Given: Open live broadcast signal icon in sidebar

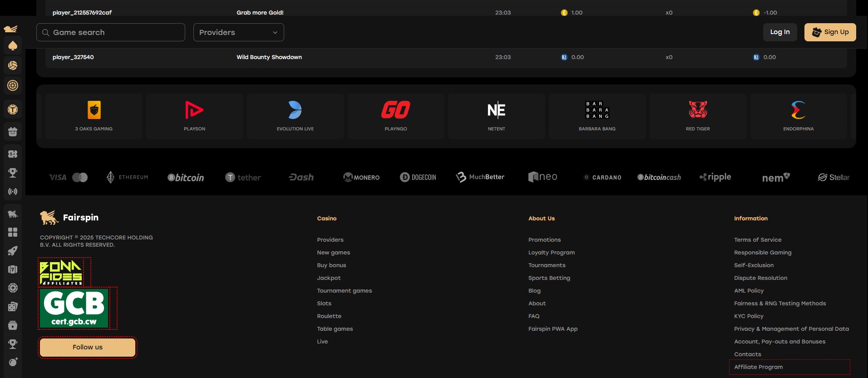Looking at the screenshot, I should point(13,192).
